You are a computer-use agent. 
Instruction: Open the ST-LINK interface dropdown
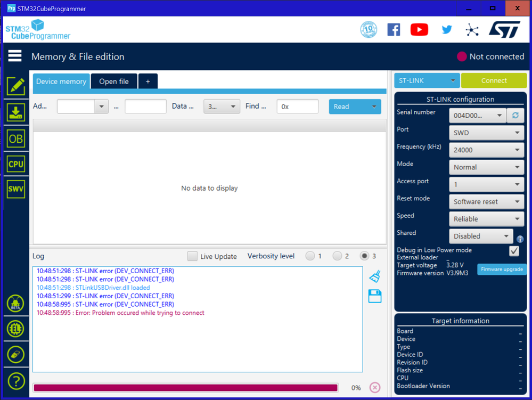[x=427, y=80]
